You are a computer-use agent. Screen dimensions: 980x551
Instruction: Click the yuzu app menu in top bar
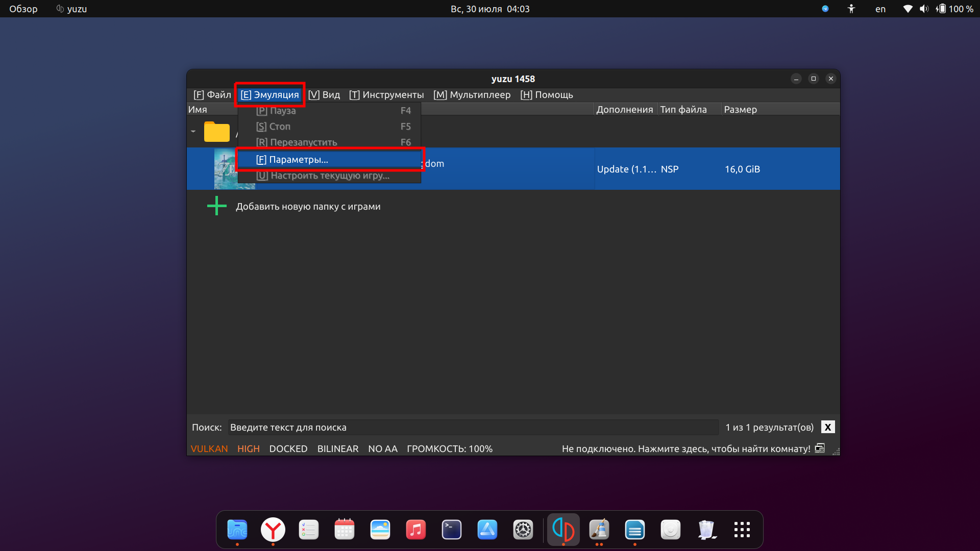pyautogui.click(x=71, y=9)
